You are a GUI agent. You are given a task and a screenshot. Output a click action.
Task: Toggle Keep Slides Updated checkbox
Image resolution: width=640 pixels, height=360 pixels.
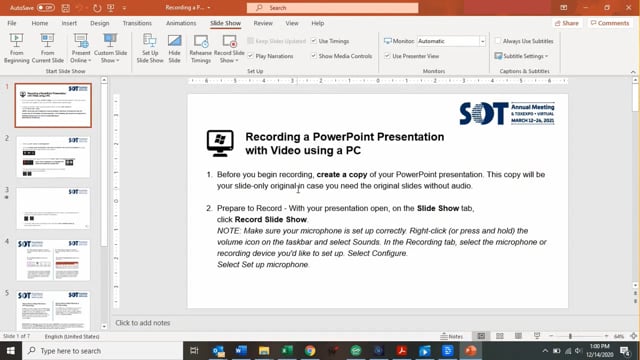tap(251, 41)
